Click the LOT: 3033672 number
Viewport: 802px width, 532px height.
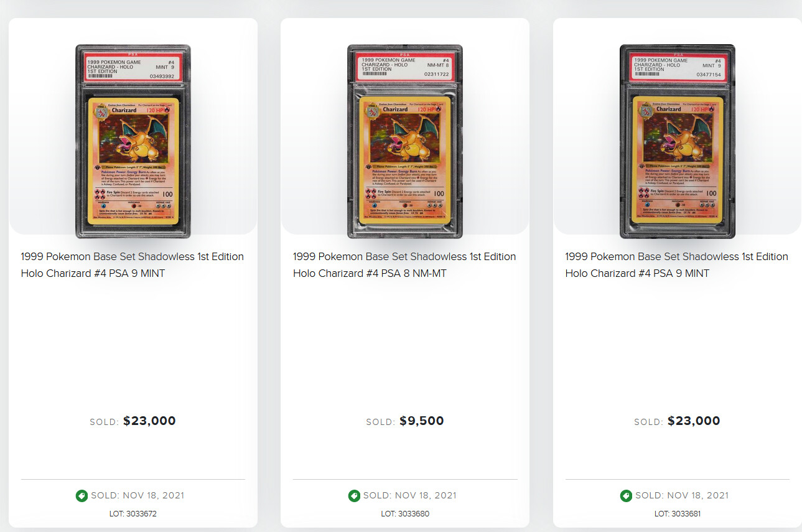[x=133, y=514]
